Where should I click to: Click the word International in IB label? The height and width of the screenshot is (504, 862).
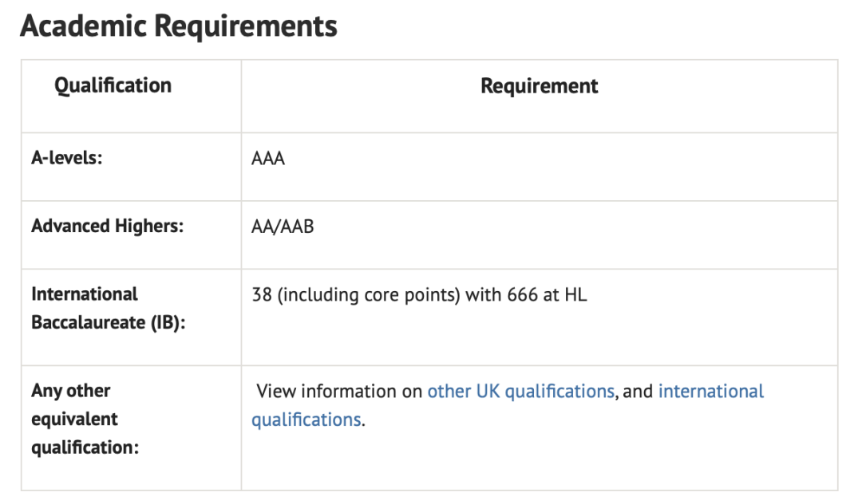coord(84,294)
